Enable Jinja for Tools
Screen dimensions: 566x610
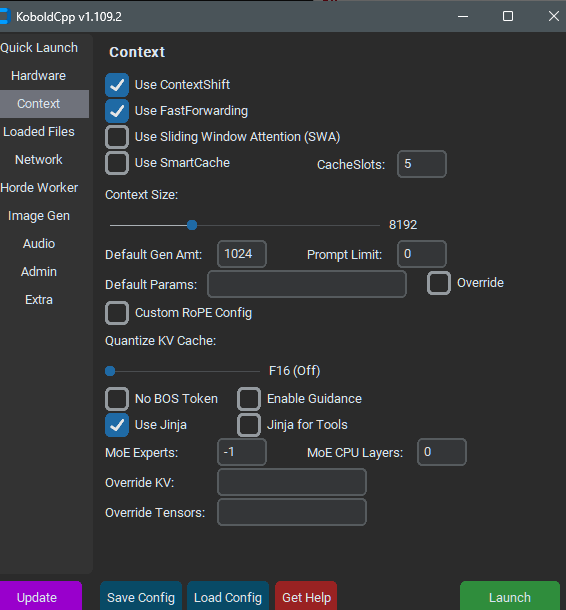point(249,425)
